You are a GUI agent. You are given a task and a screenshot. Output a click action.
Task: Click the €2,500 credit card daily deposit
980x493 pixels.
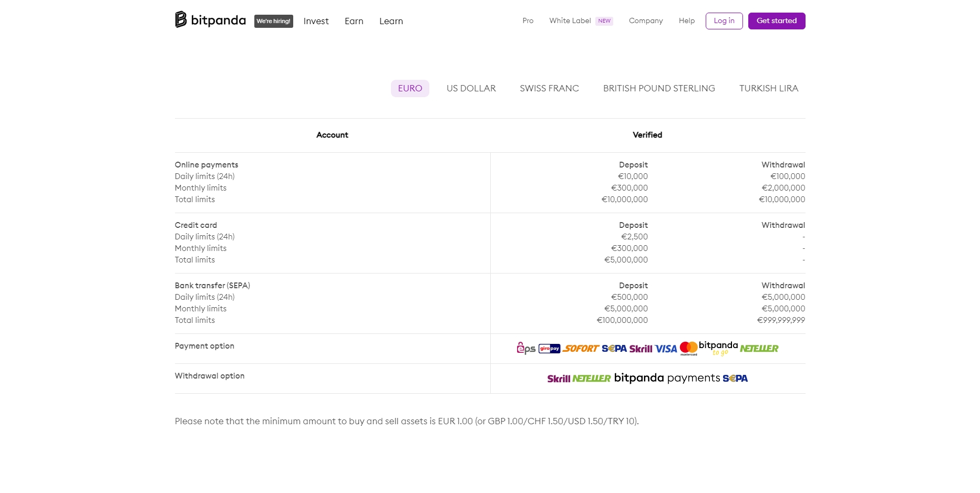(x=634, y=237)
